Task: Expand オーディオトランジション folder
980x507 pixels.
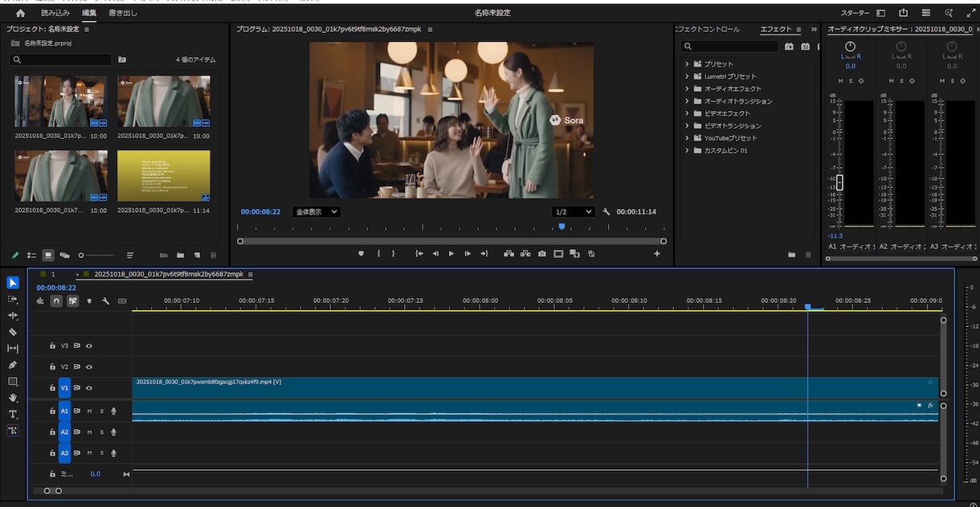Action: pos(687,101)
